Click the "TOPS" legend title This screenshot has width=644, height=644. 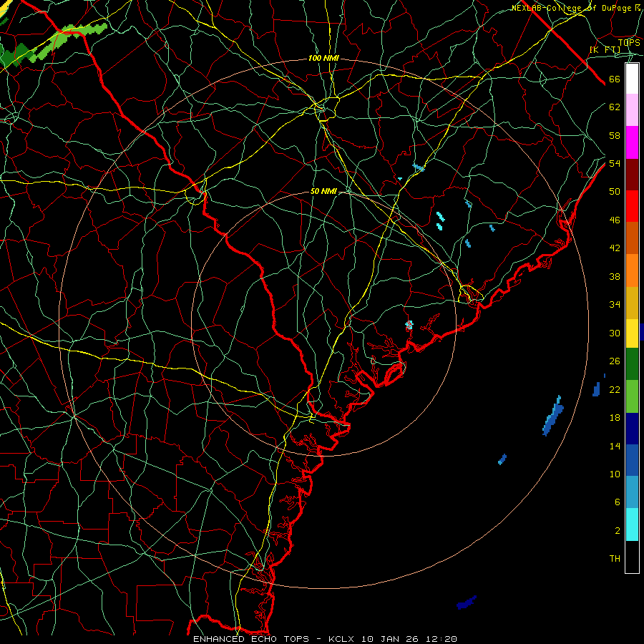tap(629, 42)
